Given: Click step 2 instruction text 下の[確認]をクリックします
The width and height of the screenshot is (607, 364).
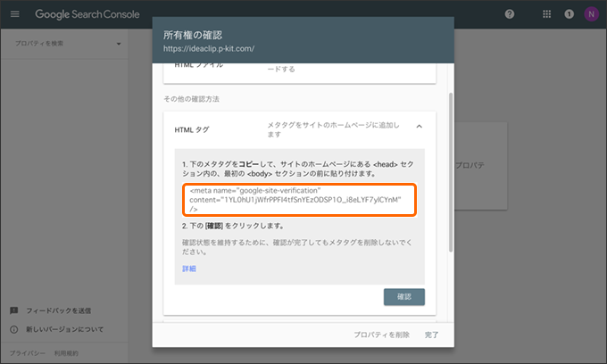Looking at the screenshot, I should coord(234,226).
